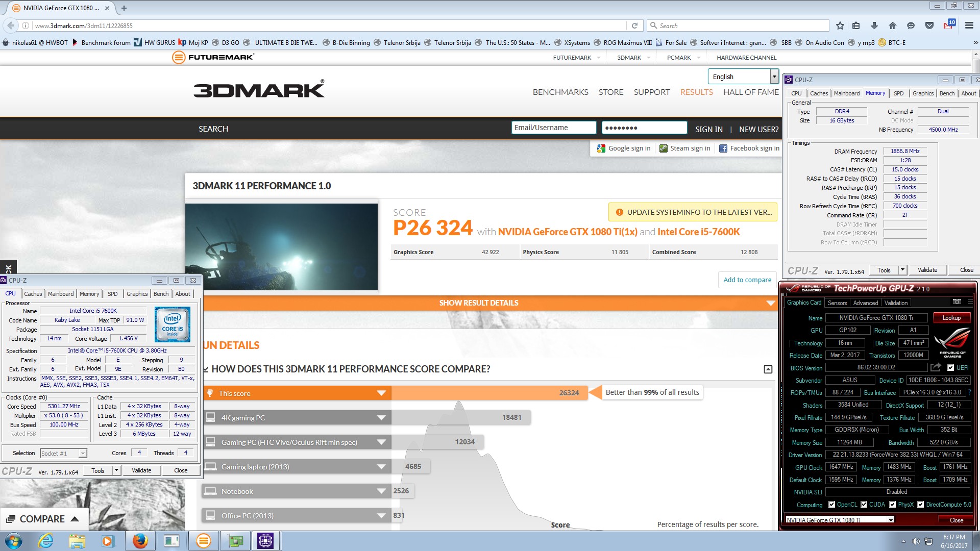
Task: Expand the '4K gaming PC' comparison row
Action: click(x=381, y=418)
